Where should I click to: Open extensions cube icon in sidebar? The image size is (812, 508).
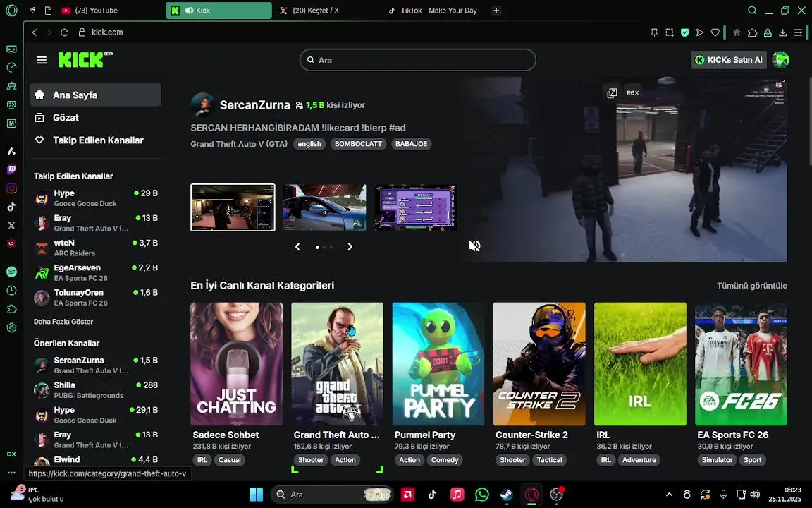[11, 309]
